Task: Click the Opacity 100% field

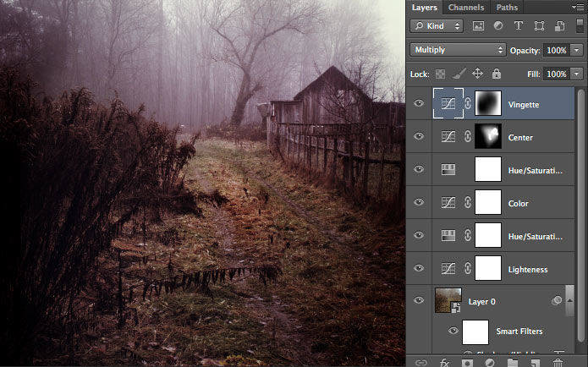Action: (x=557, y=50)
